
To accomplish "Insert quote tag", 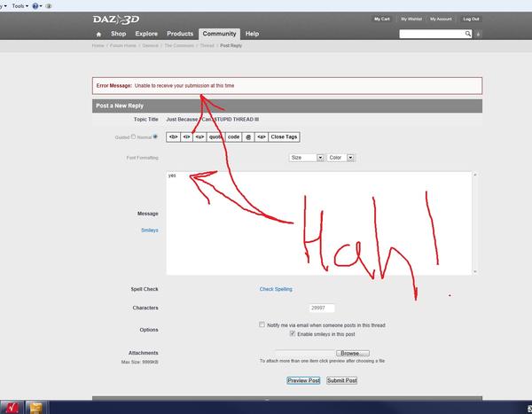I will click(x=215, y=137).
